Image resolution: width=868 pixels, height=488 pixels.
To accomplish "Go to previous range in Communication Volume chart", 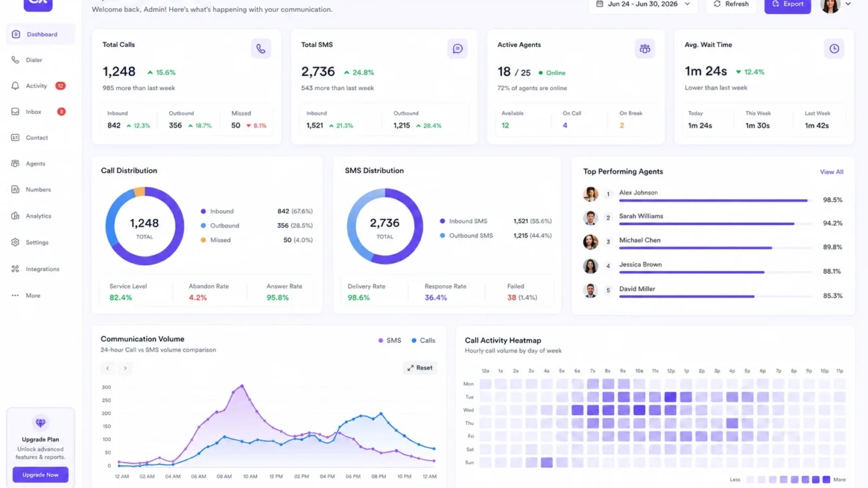I will [x=107, y=369].
